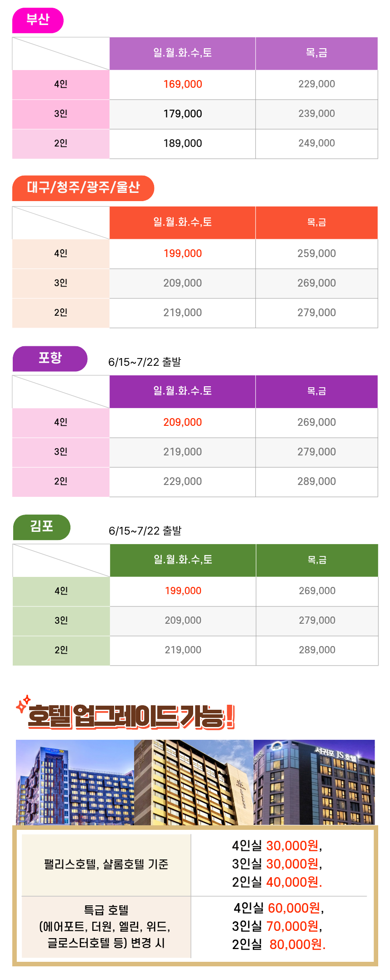The width and height of the screenshot is (390, 980).
Task: Click the 2인실 80,000원 upgrade price
Action: click(x=279, y=945)
